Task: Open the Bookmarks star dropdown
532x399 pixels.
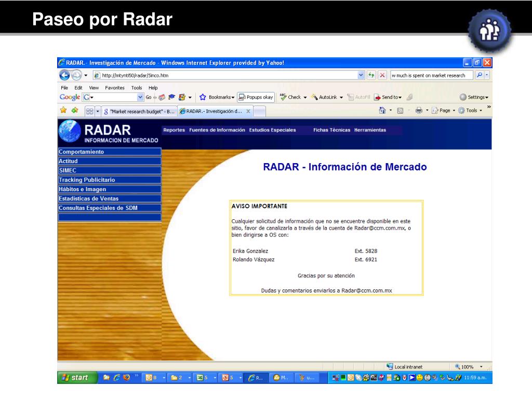Action: click(217, 97)
